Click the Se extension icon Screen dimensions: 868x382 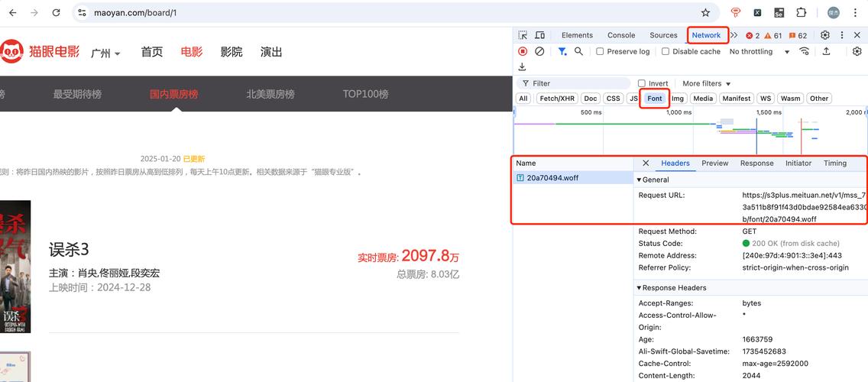[779, 12]
